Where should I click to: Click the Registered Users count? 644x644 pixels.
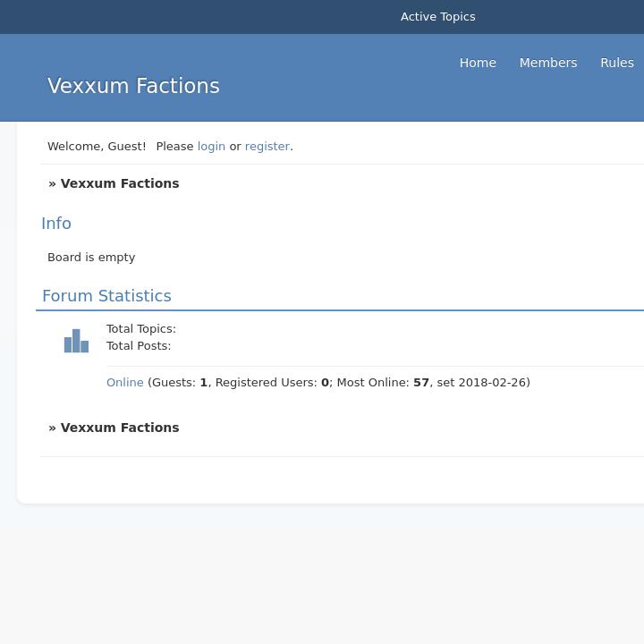pos(325,383)
